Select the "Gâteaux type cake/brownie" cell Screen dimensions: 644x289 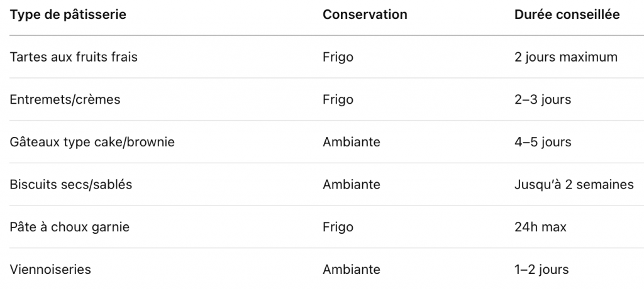pyautogui.click(x=92, y=142)
